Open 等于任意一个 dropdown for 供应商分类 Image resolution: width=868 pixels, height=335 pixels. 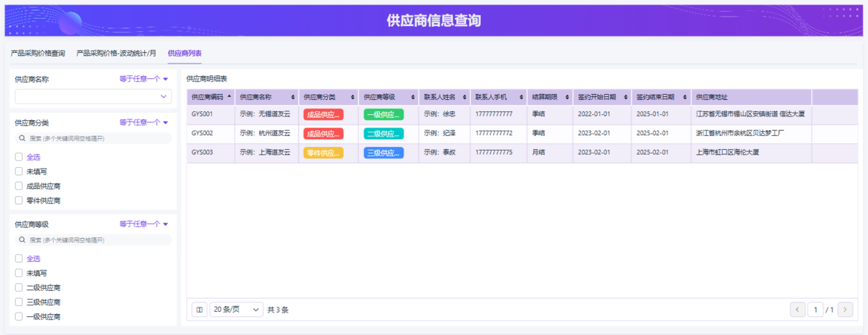point(143,122)
